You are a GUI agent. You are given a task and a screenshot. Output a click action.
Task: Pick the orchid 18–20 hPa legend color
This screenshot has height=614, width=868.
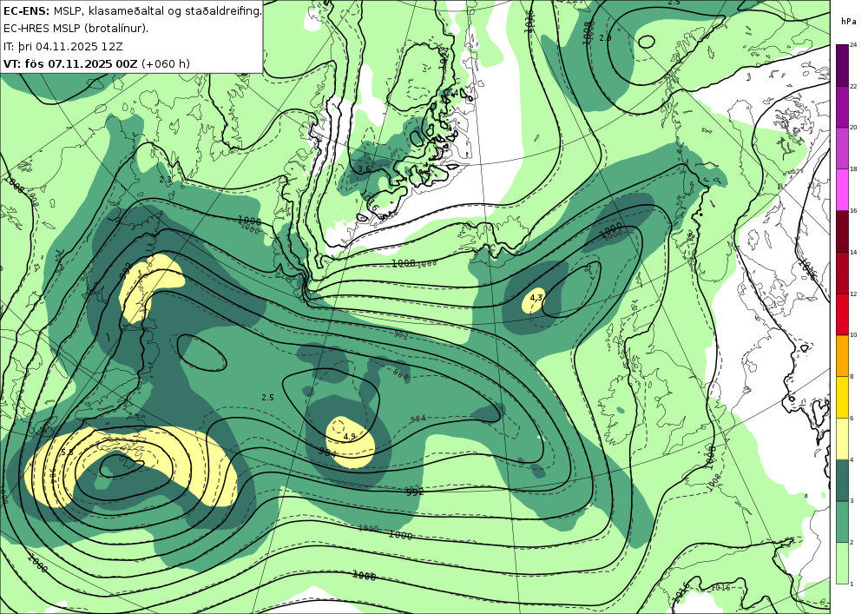click(843, 148)
